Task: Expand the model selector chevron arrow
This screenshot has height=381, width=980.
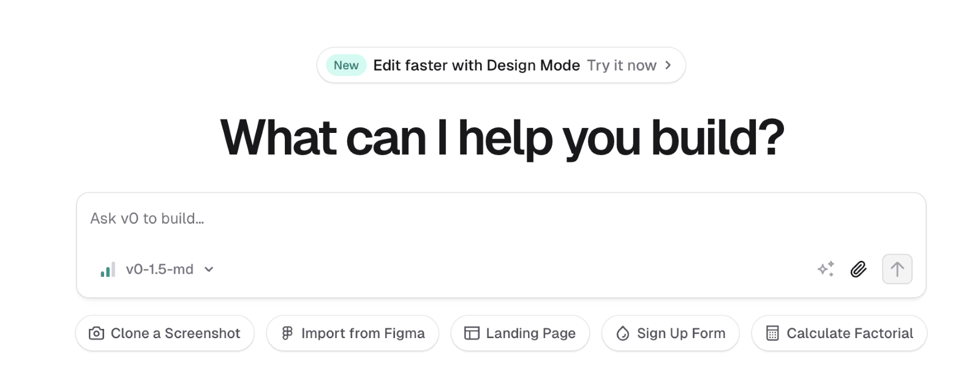Action: [209, 270]
